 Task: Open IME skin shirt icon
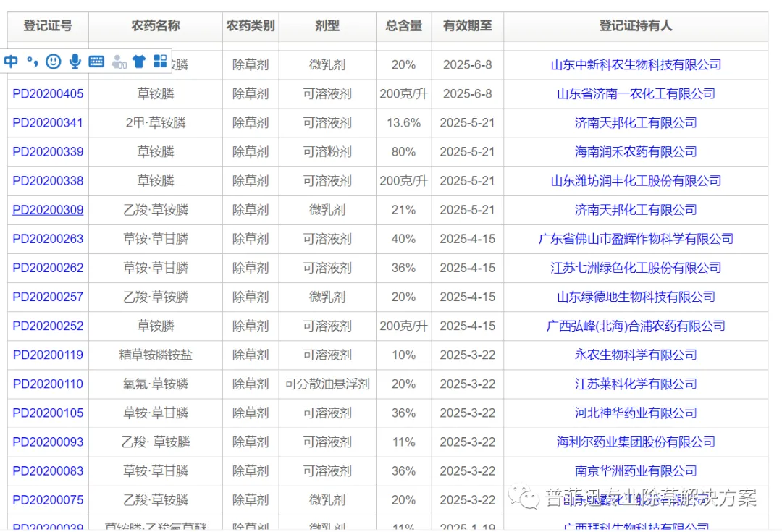[139, 62]
